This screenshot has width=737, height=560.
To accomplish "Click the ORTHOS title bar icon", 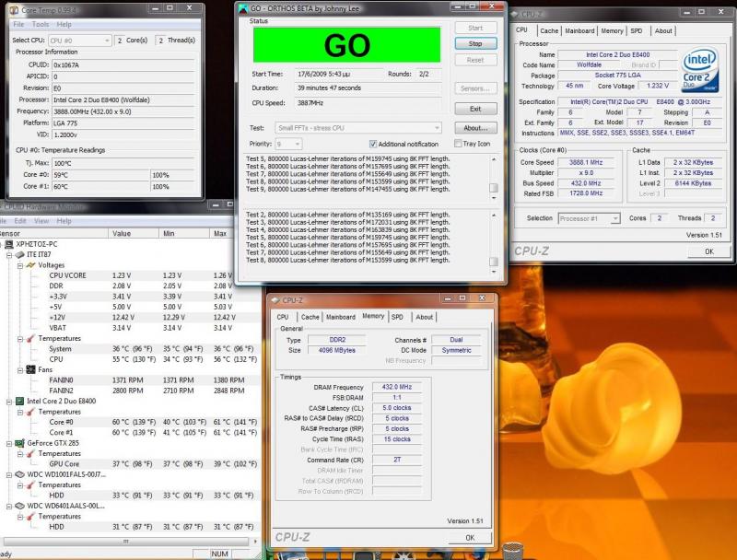I will [243, 8].
